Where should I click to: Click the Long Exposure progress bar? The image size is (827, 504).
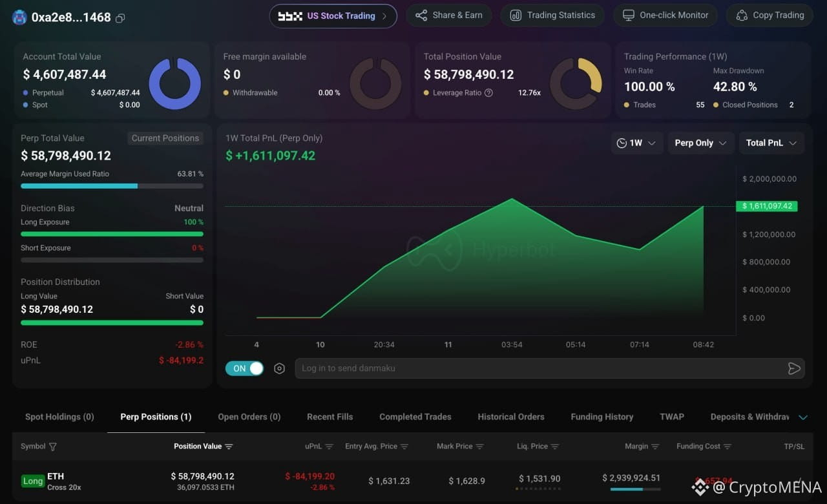(112, 234)
